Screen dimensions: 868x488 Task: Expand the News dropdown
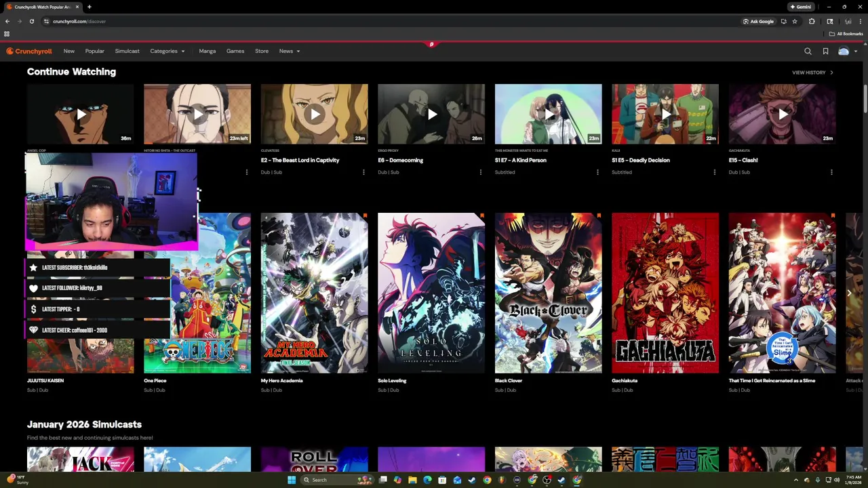click(290, 51)
